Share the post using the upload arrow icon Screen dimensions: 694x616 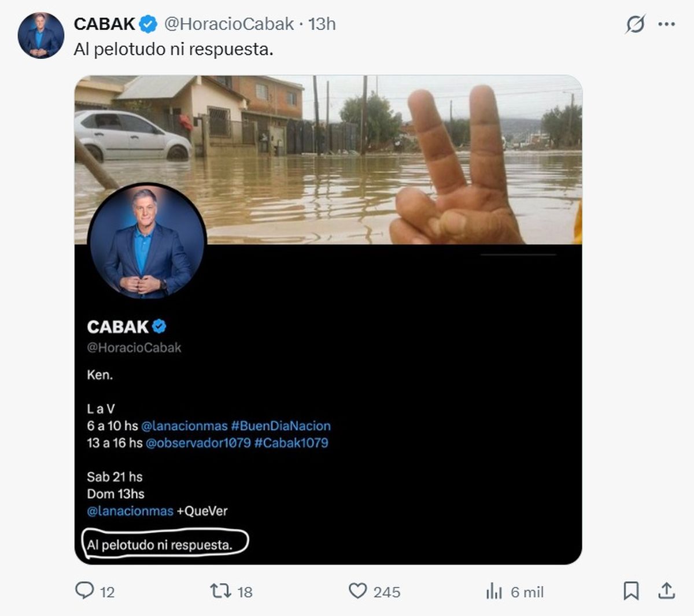coord(666,591)
